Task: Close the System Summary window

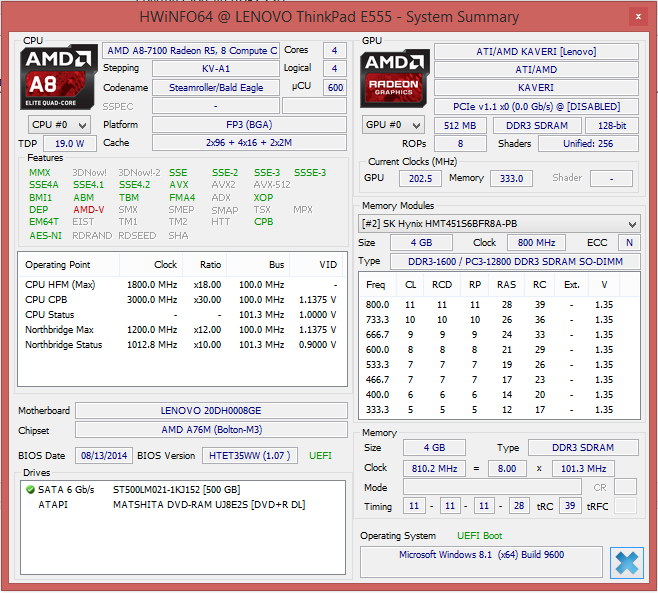Action: 638,16
